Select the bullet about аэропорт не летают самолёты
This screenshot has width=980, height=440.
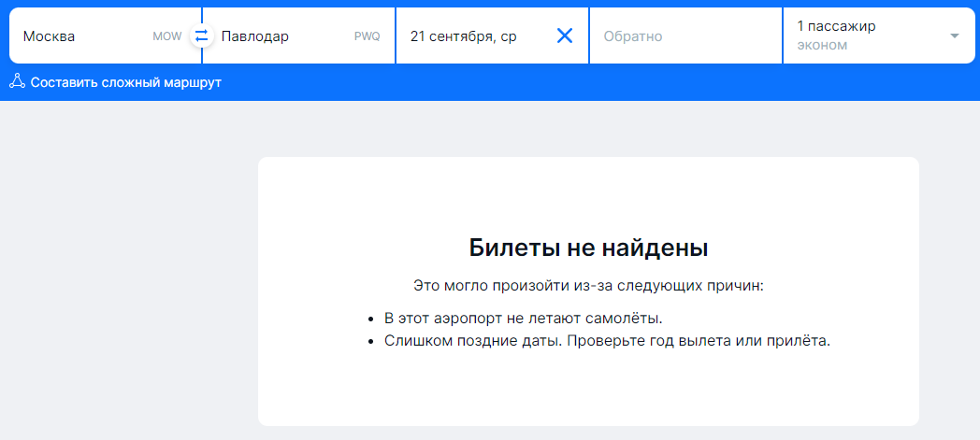click(523, 318)
